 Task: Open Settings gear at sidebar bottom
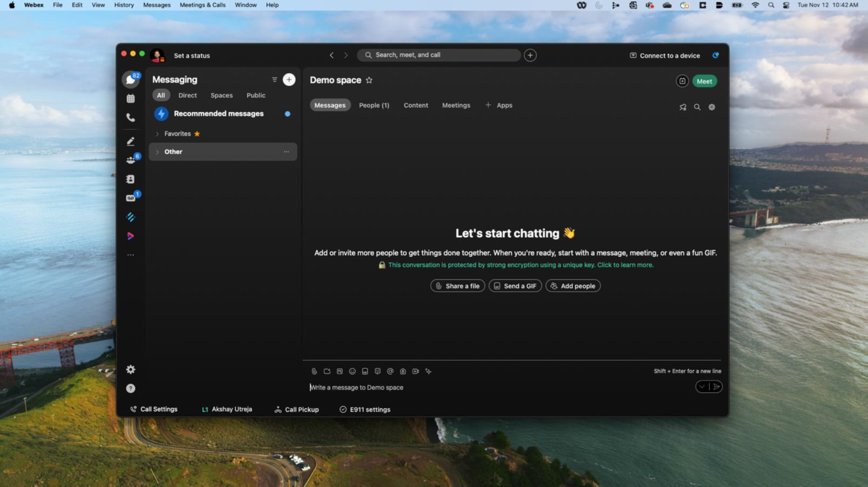(x=131, y=369)
